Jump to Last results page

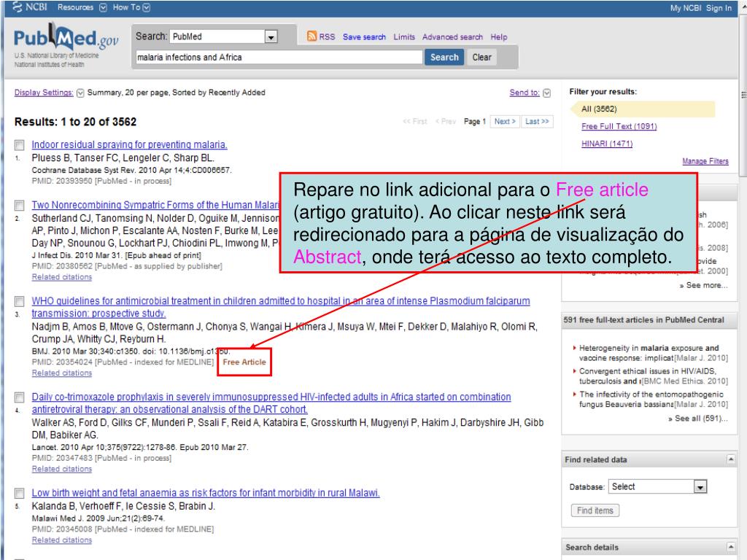pos(537,122)
